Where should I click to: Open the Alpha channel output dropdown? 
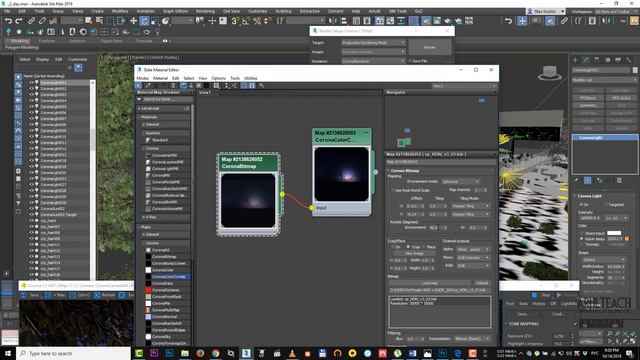[x=473, y=249]
